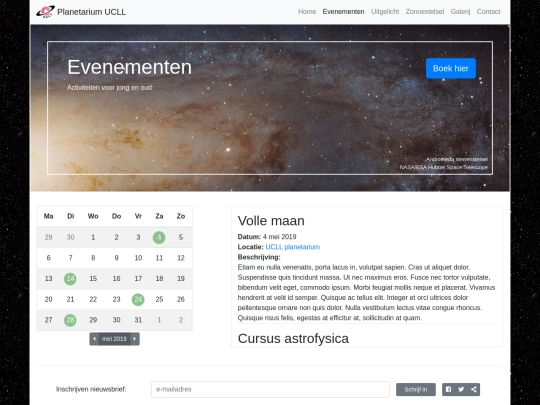Open the mei 2019 month selector
The image size is (540, 405).
tap(114, 339)
